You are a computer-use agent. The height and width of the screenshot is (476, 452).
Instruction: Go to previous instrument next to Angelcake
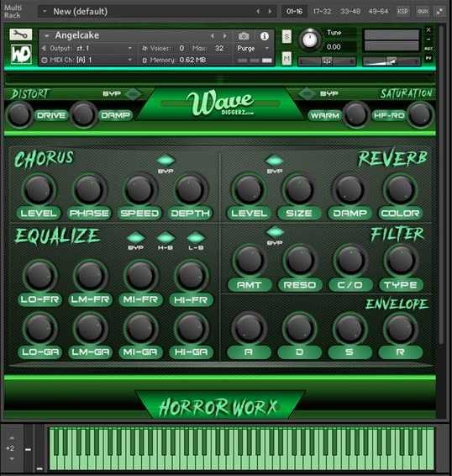tap(213, 36)
